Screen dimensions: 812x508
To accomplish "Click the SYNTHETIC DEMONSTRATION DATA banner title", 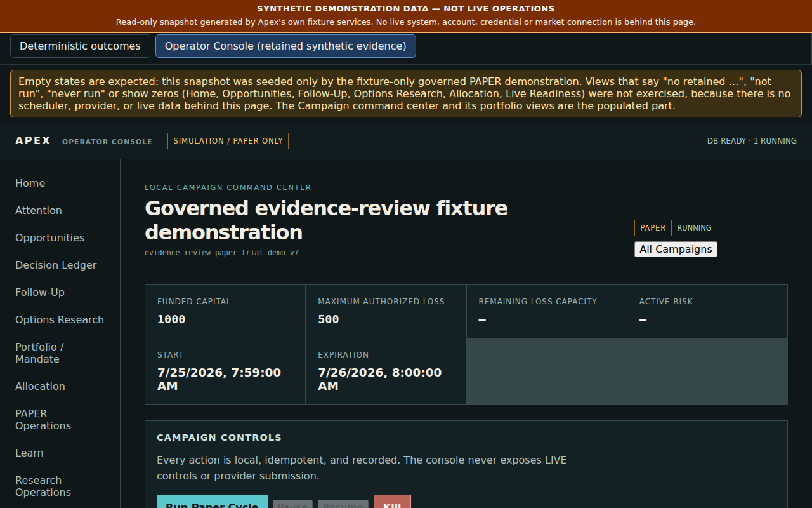I will click(406, 9).
